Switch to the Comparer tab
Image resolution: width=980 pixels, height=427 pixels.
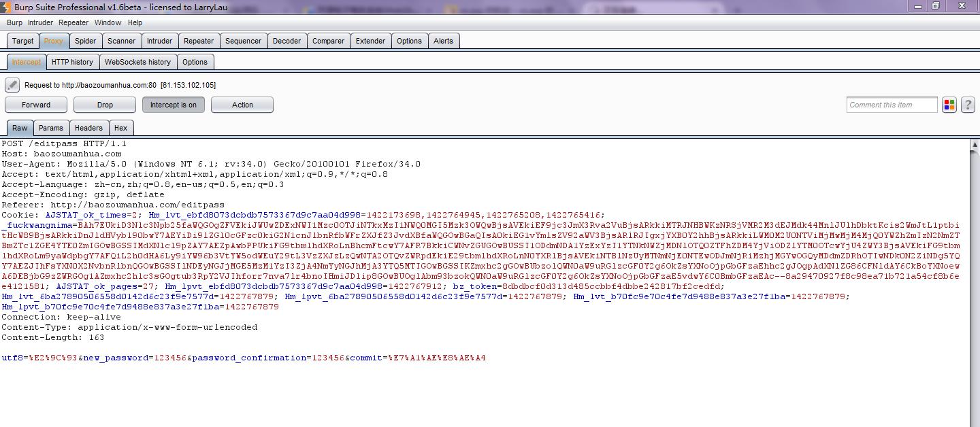point(329,41)
